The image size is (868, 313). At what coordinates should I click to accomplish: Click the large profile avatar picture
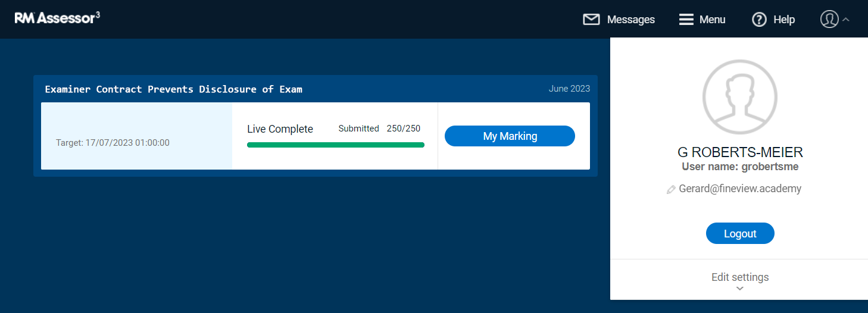pos(739,97)
